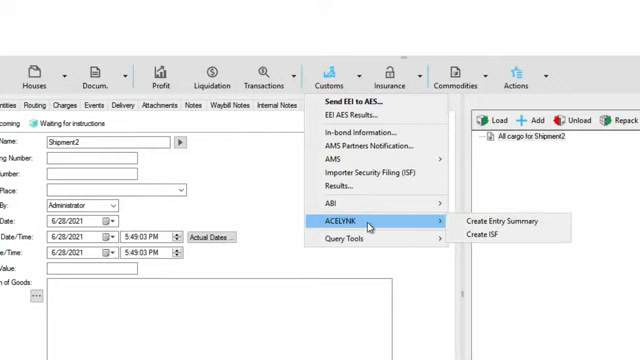Switch to the Charges tab
The image size is (640, 360).
pos(64,105)
